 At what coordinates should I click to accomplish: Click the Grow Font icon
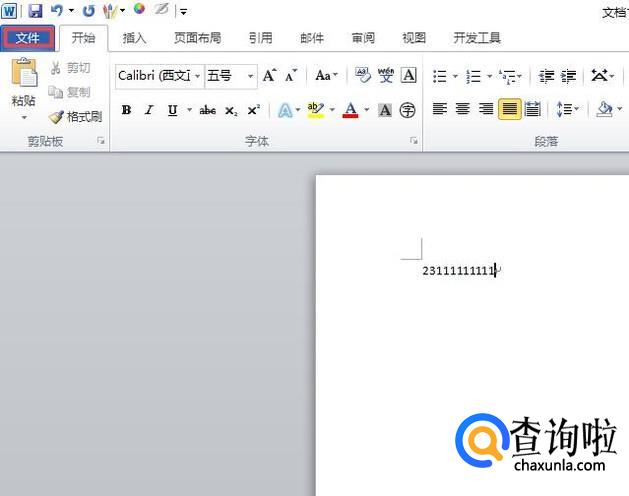coord(269,75)
